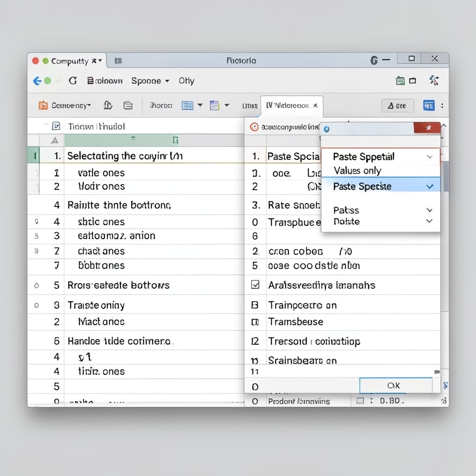The image size is (476, 476).
Task: Toggle the Tramsbeose checkbox
Action: 255,322
